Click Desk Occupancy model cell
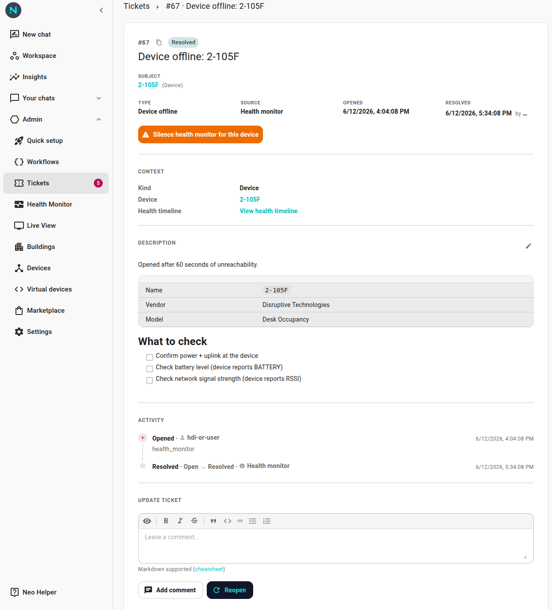Image resolution: width=552 pixels, height=610 pixels. pos(286,319)
